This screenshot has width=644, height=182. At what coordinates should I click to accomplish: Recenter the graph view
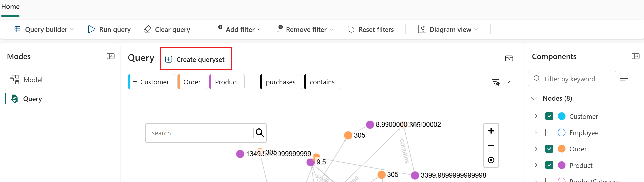pos(491,160)
